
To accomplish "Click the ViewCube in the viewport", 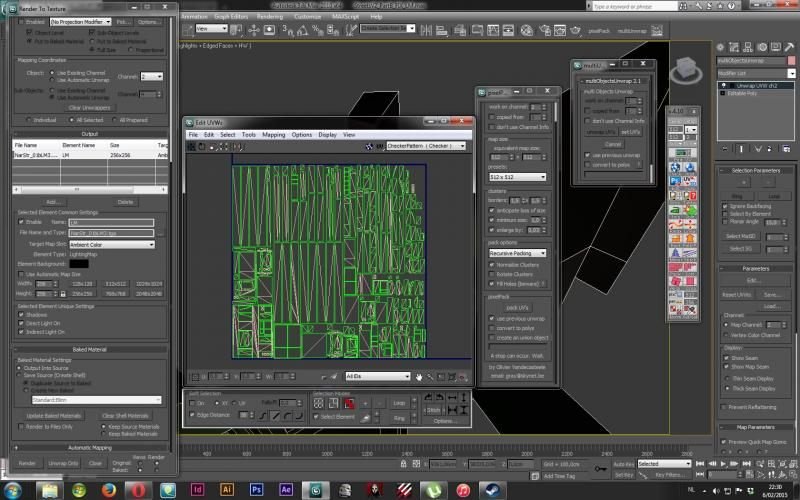I will click(x=686, y=69).
